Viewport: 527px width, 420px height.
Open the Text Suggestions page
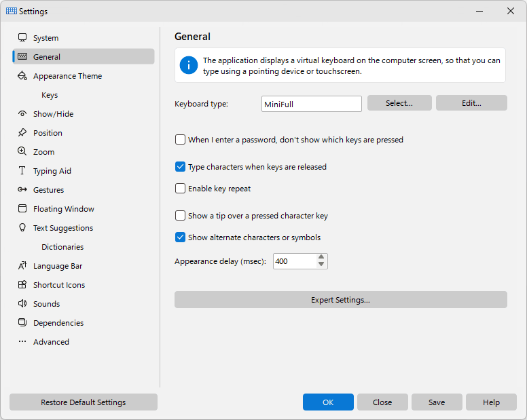click(84, 227)
